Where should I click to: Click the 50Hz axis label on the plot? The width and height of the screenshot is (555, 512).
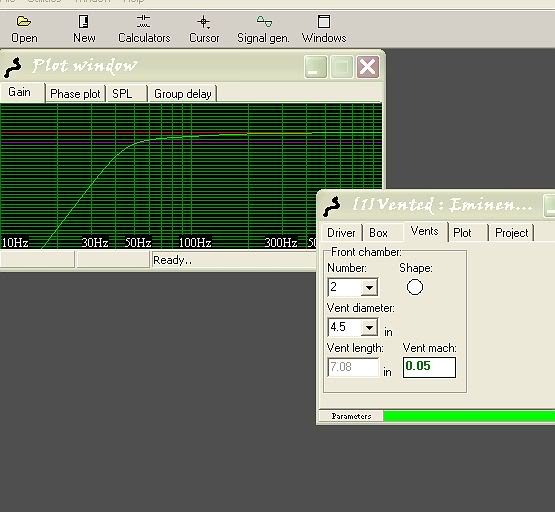pos(138,243)
